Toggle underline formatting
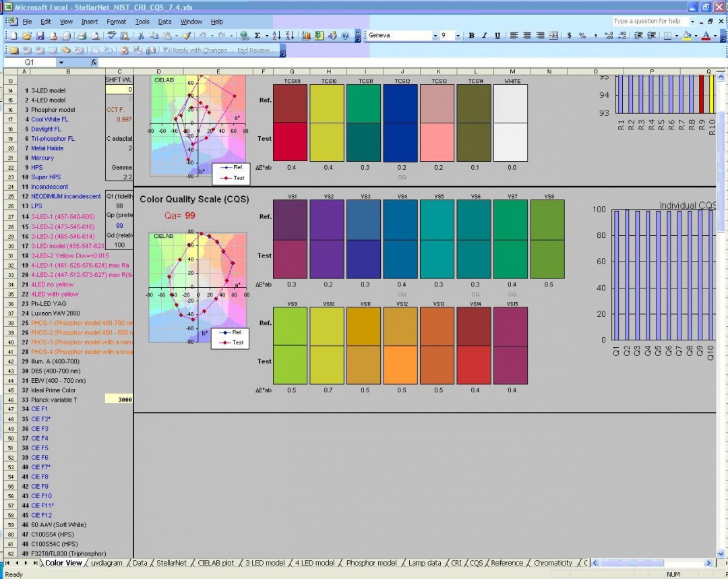This screenshot has width=728, height=579. point(498,35)
